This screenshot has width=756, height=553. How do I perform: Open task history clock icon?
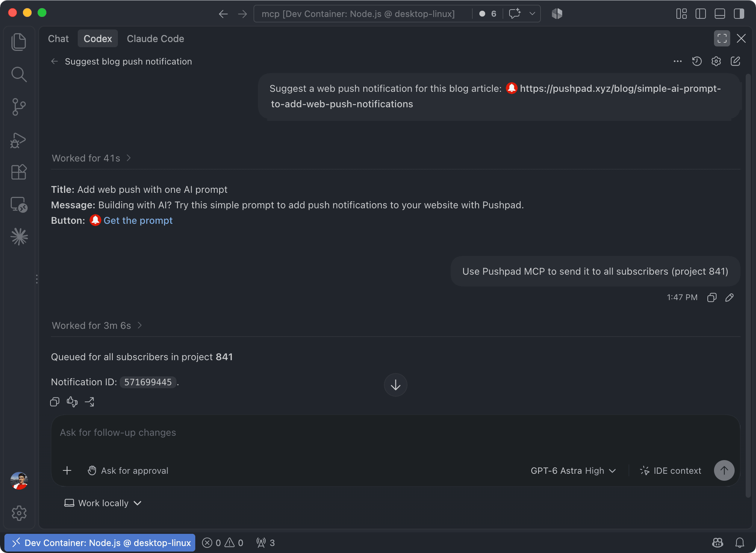(x=697, y=61)
